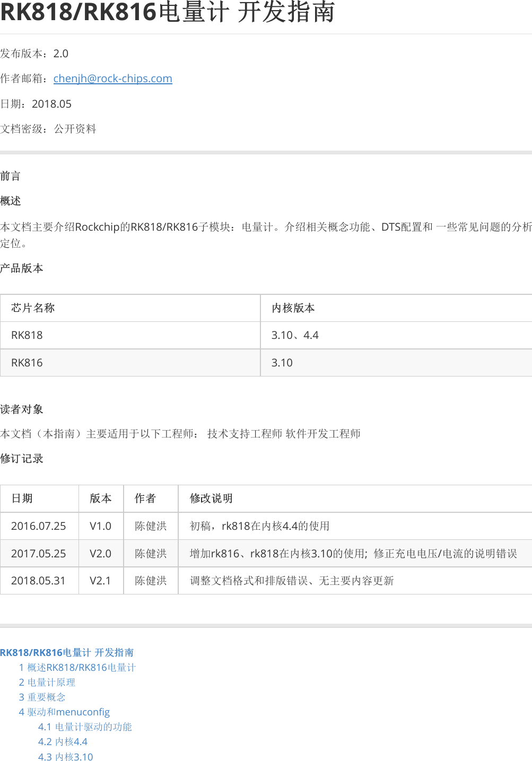Select the date line 日期：2018.05
Image resolution: width=532 pixels, height=761 pixels.
click(x=36, y=104)
